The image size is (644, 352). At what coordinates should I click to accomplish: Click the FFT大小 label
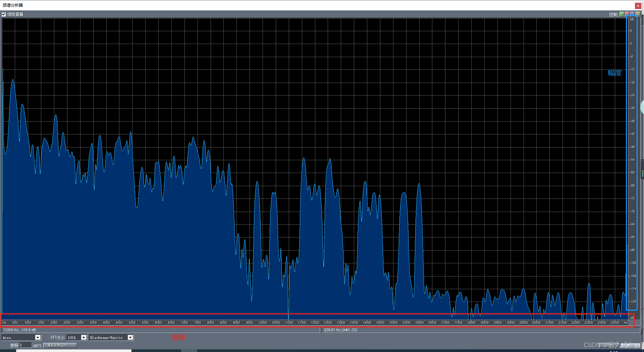58,338
